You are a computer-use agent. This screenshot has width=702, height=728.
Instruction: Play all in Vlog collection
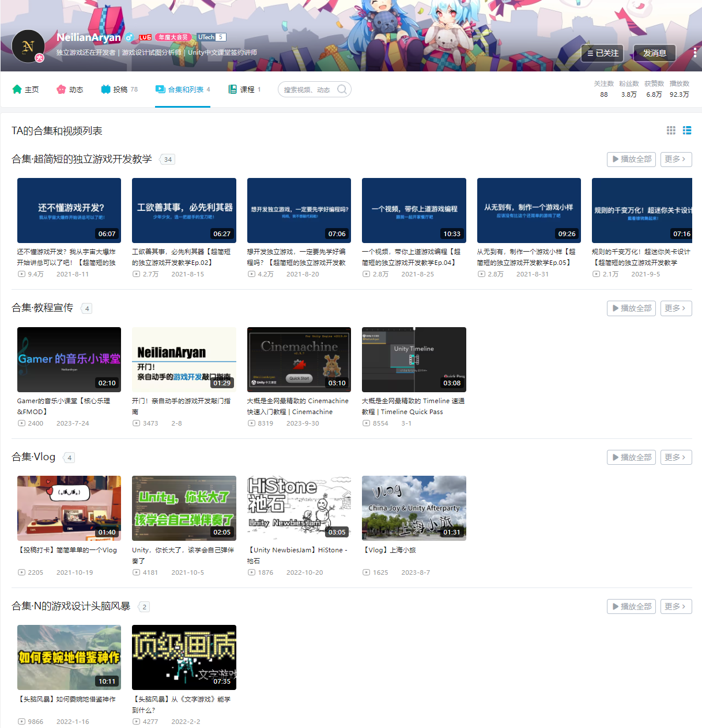tap(632, 457)
